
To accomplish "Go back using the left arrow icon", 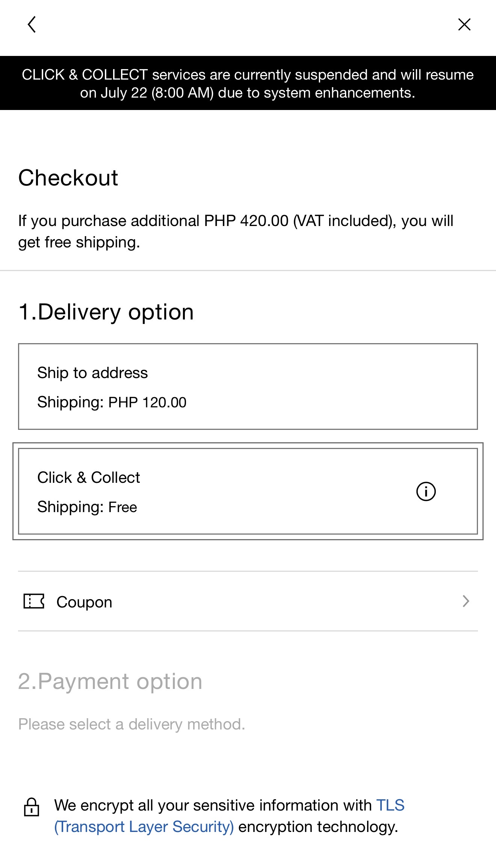I will click(32, 24).
